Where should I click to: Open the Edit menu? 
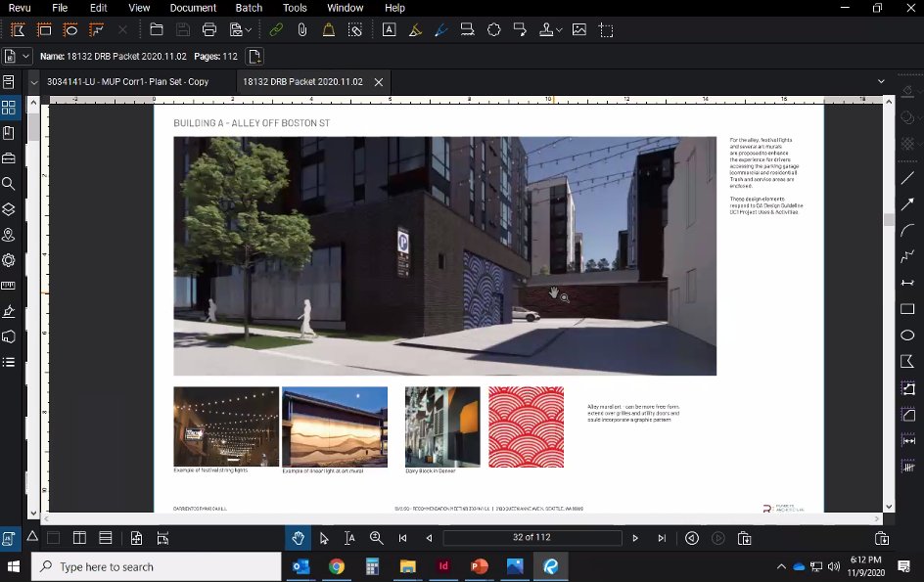point(99,8)
